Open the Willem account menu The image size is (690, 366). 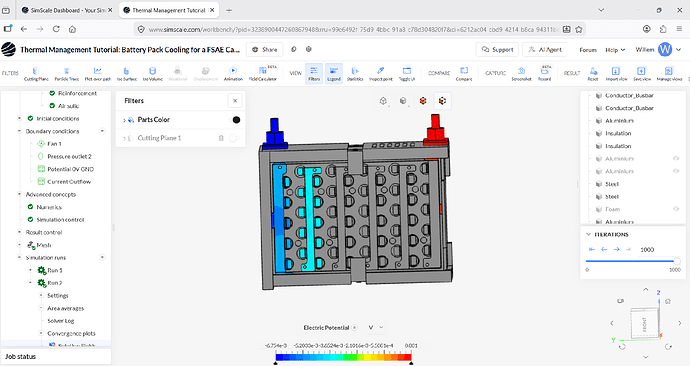[x=659, y=50]
